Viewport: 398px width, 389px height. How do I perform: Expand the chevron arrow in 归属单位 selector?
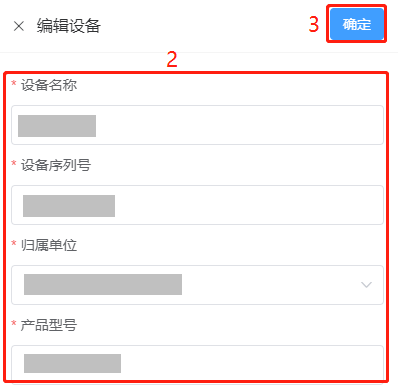point(366,285)
